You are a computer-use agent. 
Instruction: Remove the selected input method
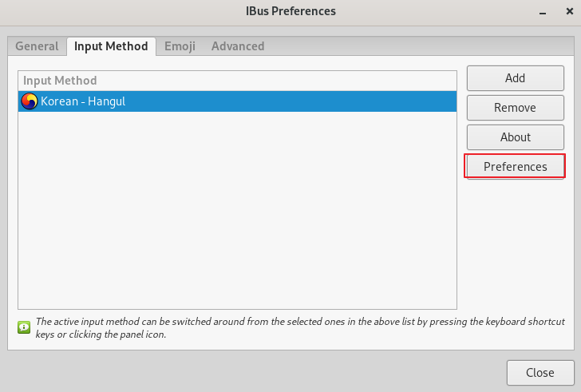pos(515,108)
